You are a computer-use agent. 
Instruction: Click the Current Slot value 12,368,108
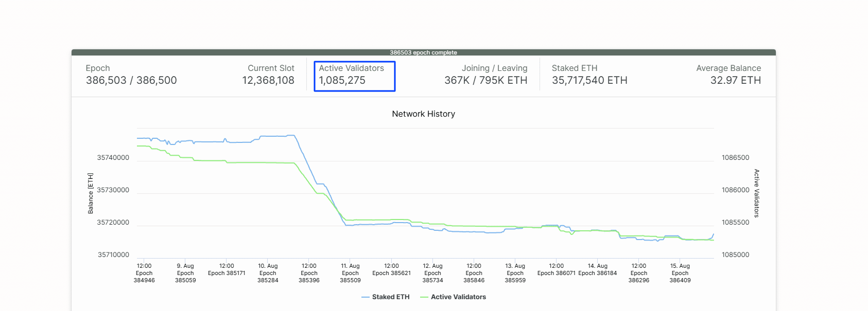pos(268,80)
